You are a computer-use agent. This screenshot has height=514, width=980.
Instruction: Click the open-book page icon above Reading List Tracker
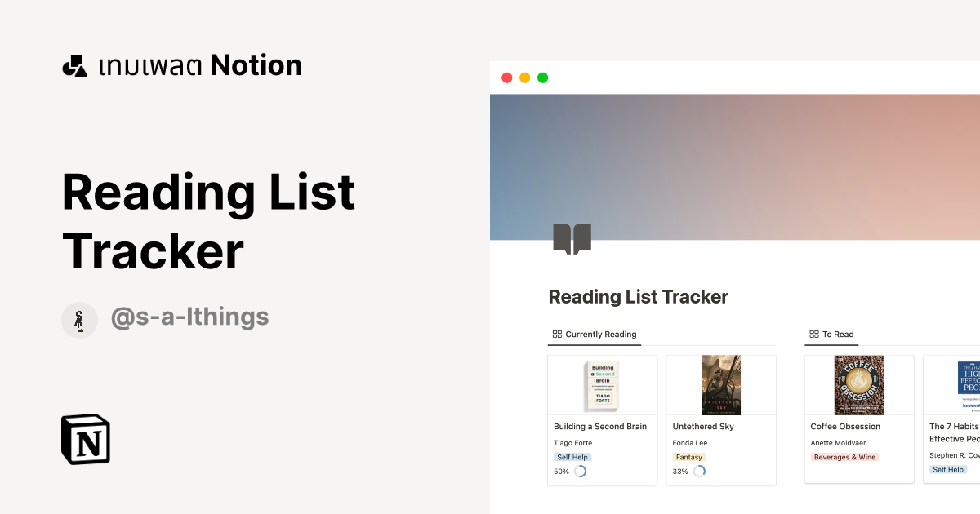point(573,237)
